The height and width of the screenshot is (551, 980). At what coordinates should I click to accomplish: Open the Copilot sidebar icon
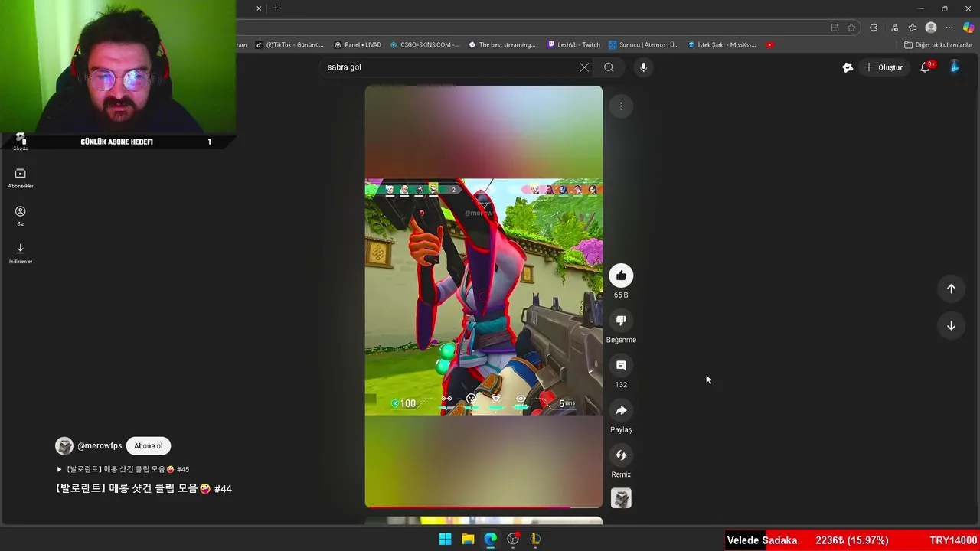pos(969,28)
